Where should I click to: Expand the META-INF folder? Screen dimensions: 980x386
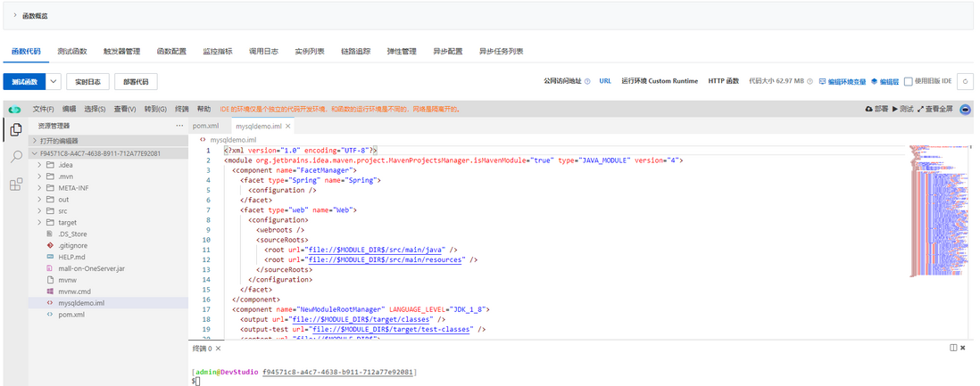click(39, 188)
